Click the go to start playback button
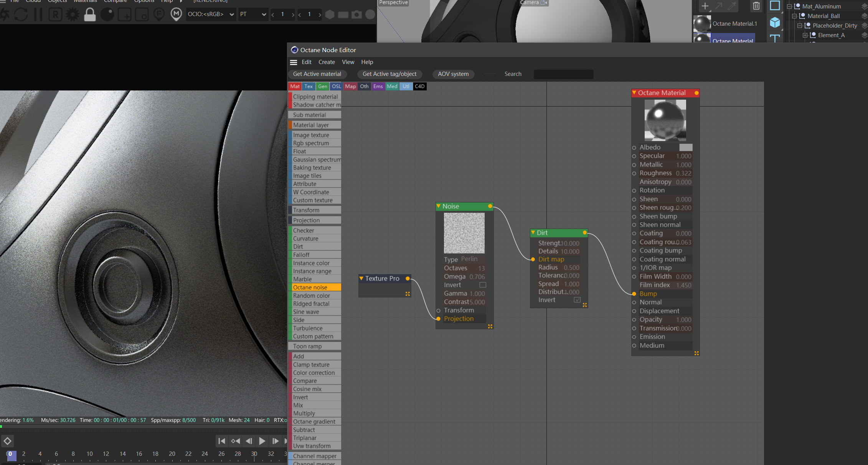This screenshot has height=465, width=868. click(221, 441)
